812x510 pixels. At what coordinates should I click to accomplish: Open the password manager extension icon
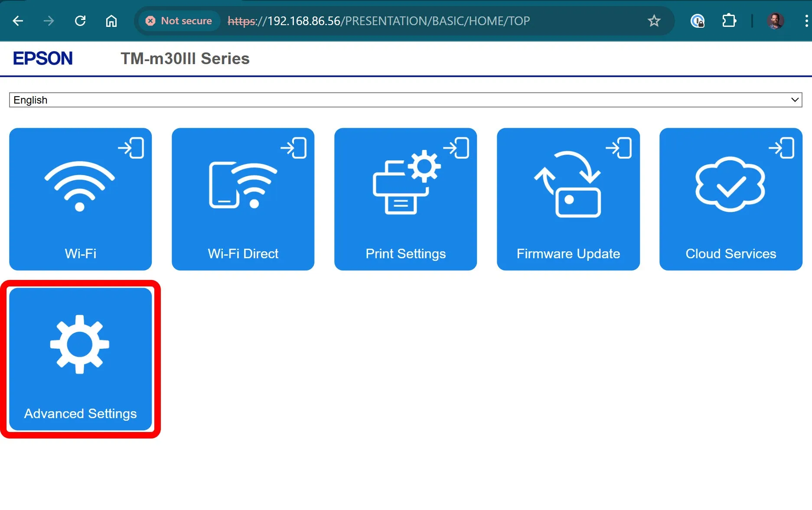[697, 21]
